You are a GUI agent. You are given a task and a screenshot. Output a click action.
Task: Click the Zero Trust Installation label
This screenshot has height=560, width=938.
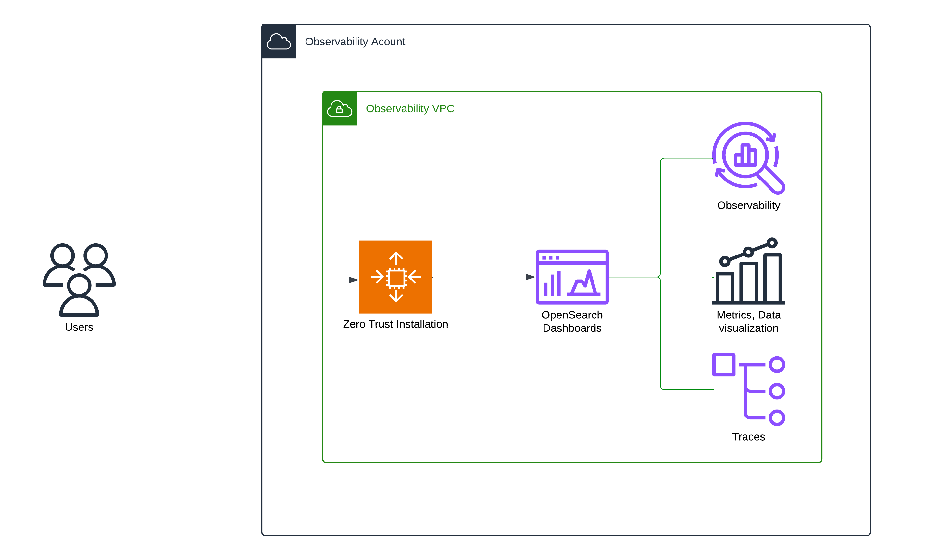(395, 324)
